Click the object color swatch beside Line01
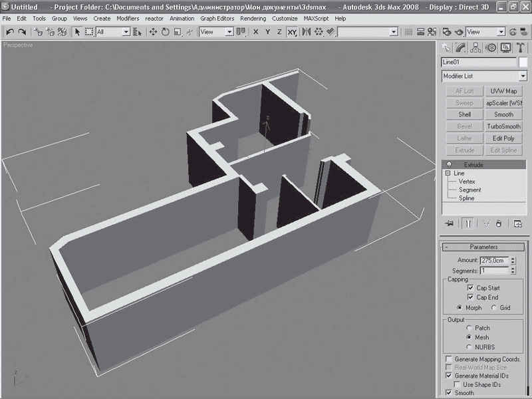This screenshot has width=532, height=399. point(524,62)
